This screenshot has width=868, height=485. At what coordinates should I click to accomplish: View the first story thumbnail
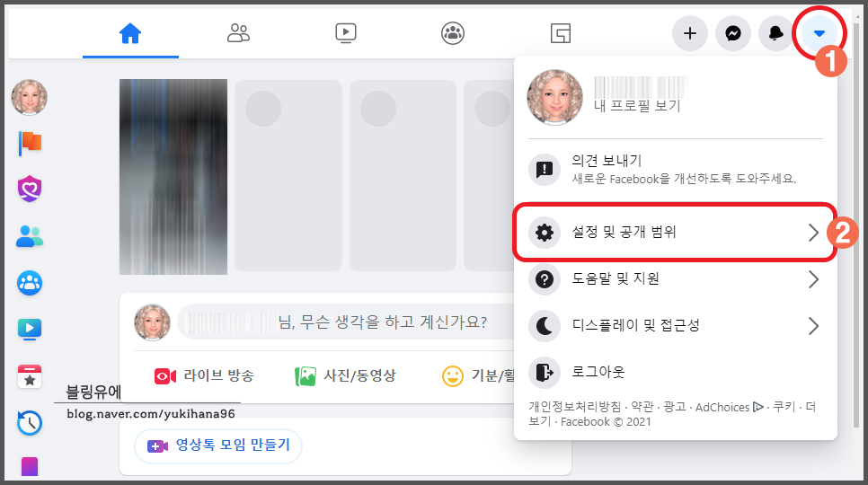pos(173,177)
